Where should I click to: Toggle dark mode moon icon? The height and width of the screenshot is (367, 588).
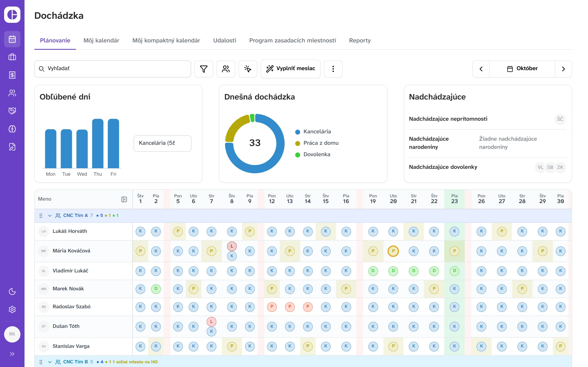coord(12,292)
